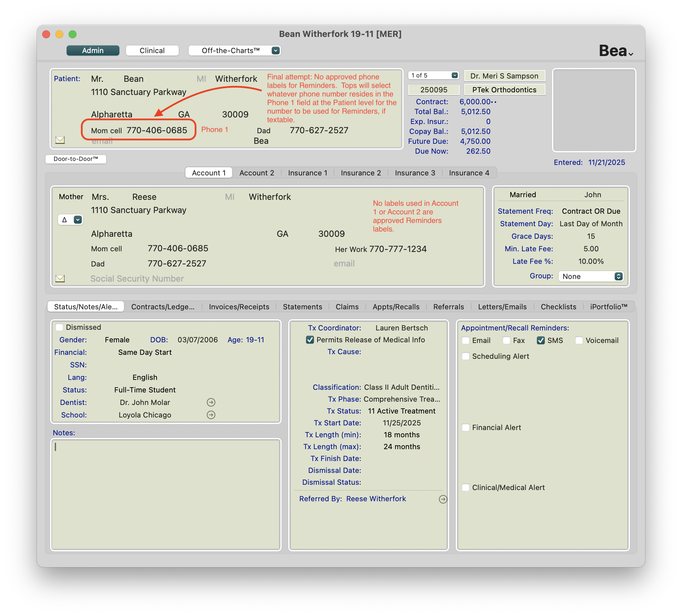Enable the Email reminder checkbox
The image size is (682, 616).
tap(465, 340)
